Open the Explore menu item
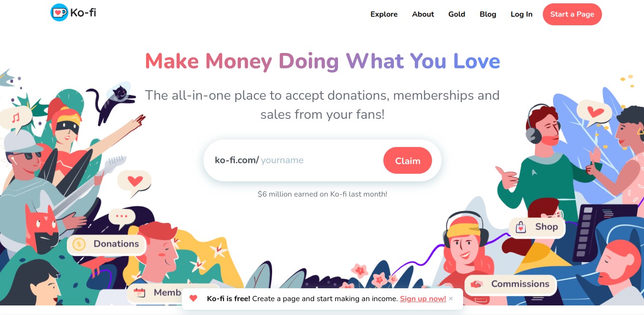 [384, 14]
